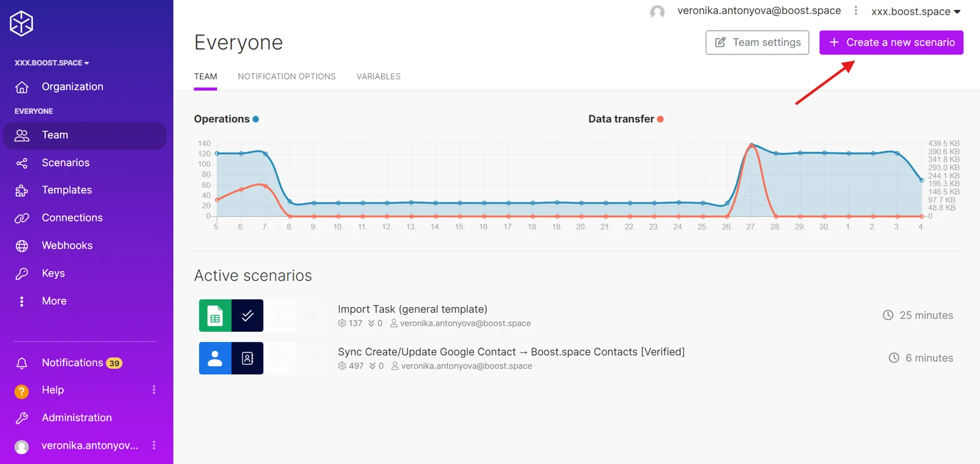
Task: Click veronika.antonyova@boost.space in the top bar
Action: [759, 10]
